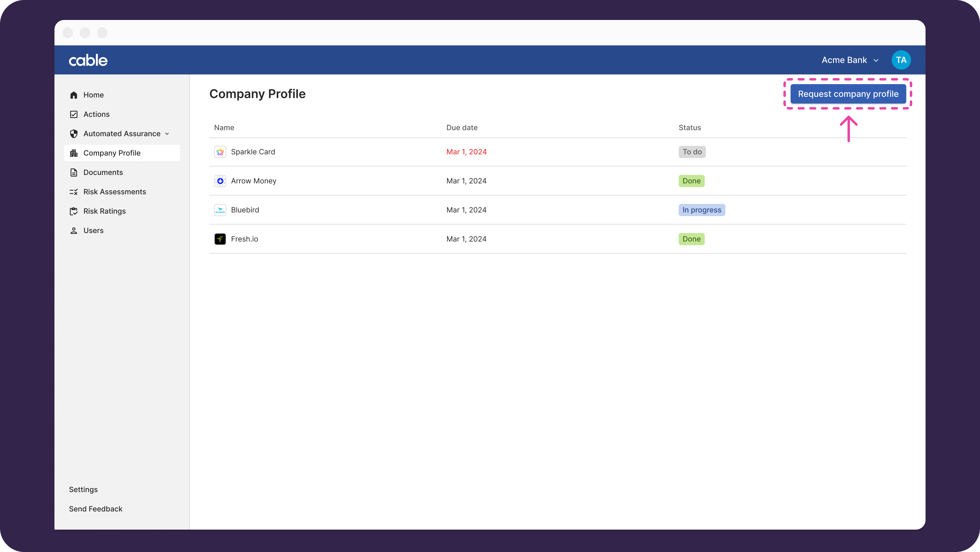
Task: Click the Actions checkbox icon in sidebar
Action: (x=74, y=114)
